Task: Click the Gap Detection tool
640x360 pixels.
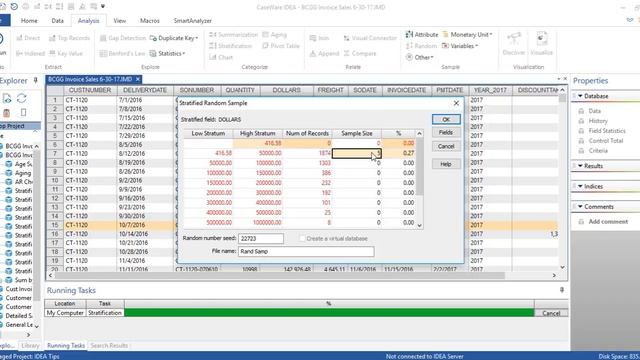Action: point(122,38)
